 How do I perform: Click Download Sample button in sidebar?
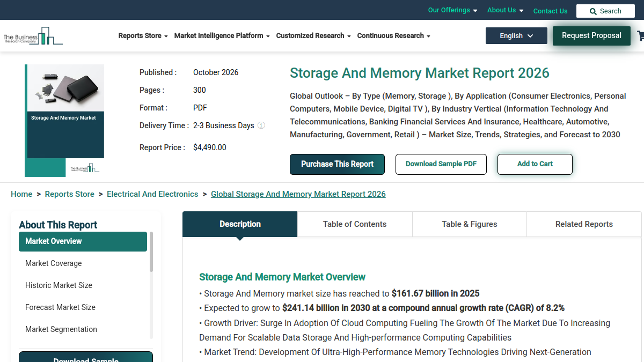click(x=86, y=357)
